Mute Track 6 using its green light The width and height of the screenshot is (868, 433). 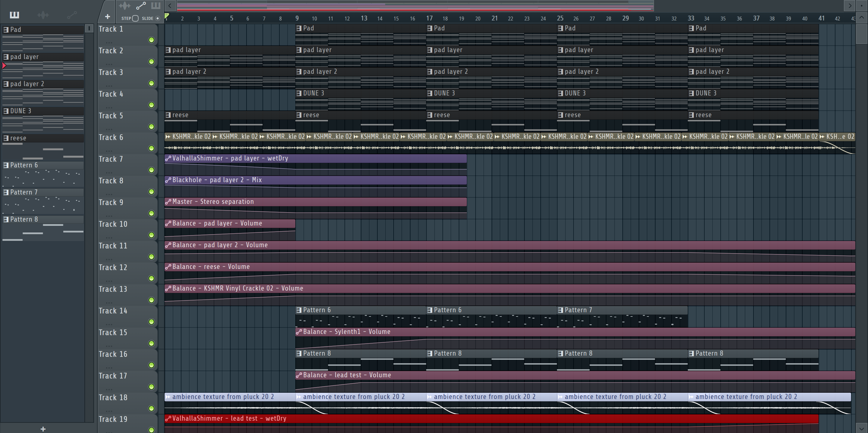point(152,148)
